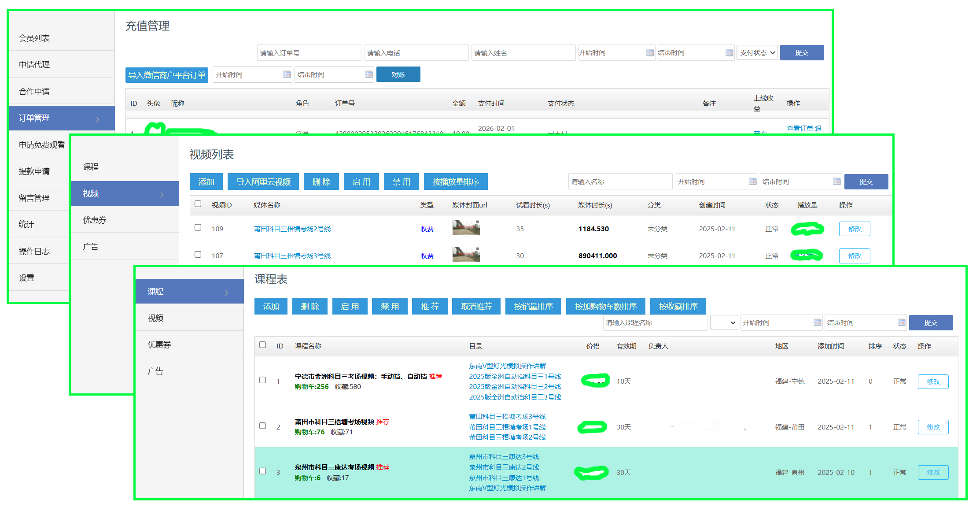Screen dimensions: 980x511
Task: Open calendar icon in top 结束时间 field
Action: point(729,53)
